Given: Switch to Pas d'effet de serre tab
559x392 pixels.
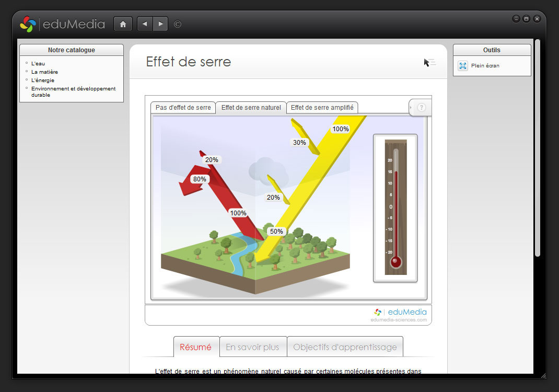Looking at the screenshot, I should [x=183, y=108].
